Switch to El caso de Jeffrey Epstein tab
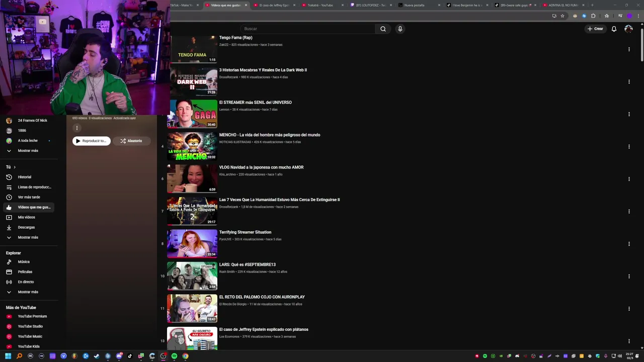Image resolution: width=644 pixels, height=362 pixels. click(x=274, y=5)
